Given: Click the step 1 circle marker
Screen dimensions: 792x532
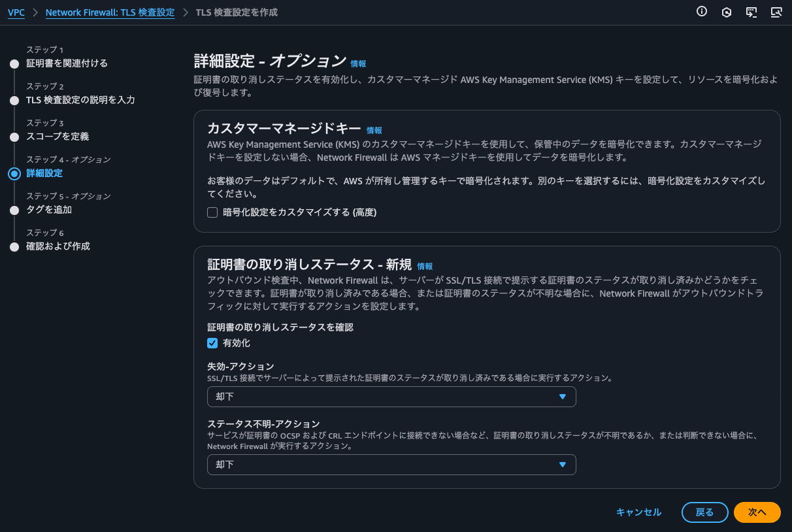Looking at the screenshot, I should pos(14,64).
